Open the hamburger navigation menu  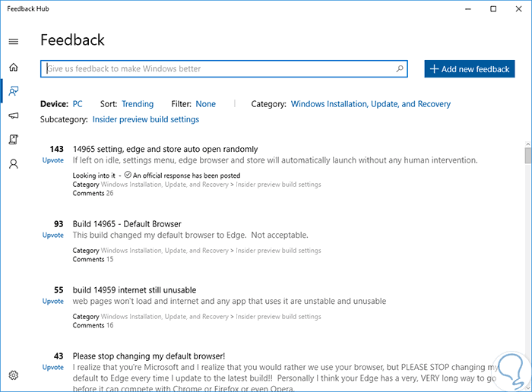point(14,41)
